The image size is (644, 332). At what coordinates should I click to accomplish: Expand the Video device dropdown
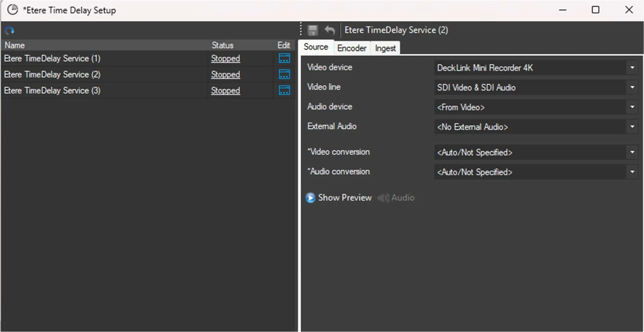[632, 68]
